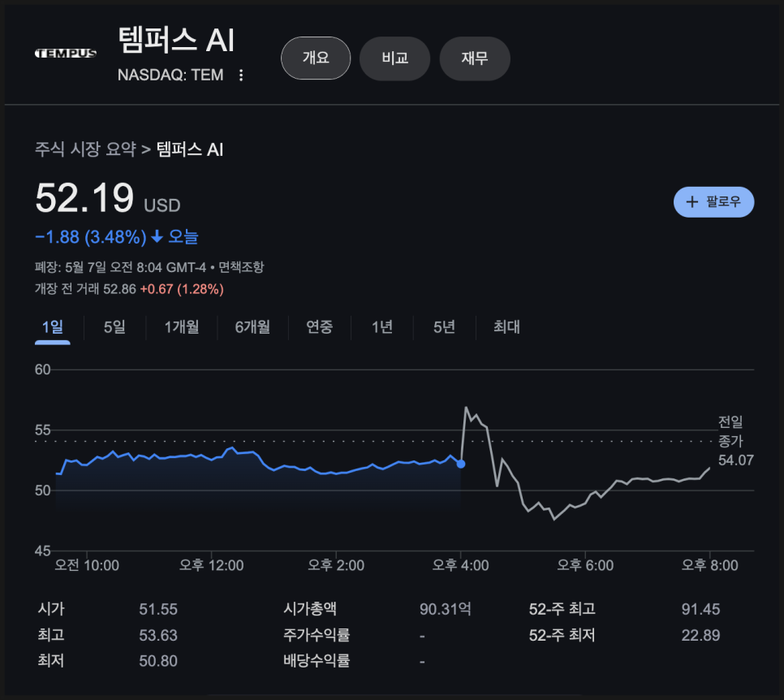Click the 오후 8:00 axis label
Image resolution: width=784 pixels, height=700 pixels.
(710, 565)
